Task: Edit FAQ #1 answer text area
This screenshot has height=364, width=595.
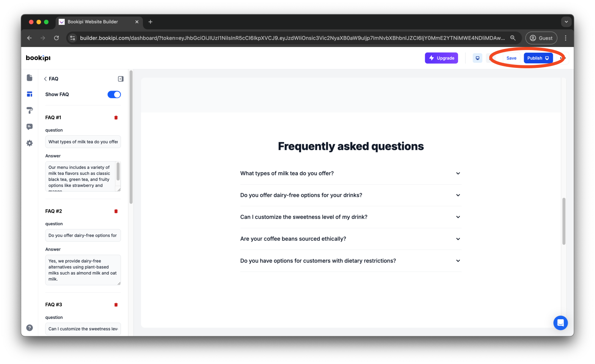Action: pyautogui.click(x=83, y=176)
